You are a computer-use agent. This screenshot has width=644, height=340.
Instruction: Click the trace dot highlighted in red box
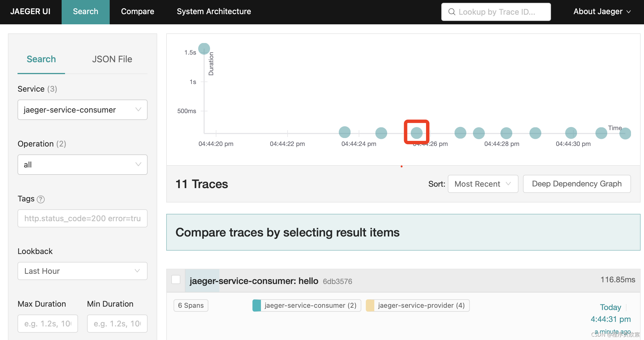[x=416, y=133]
